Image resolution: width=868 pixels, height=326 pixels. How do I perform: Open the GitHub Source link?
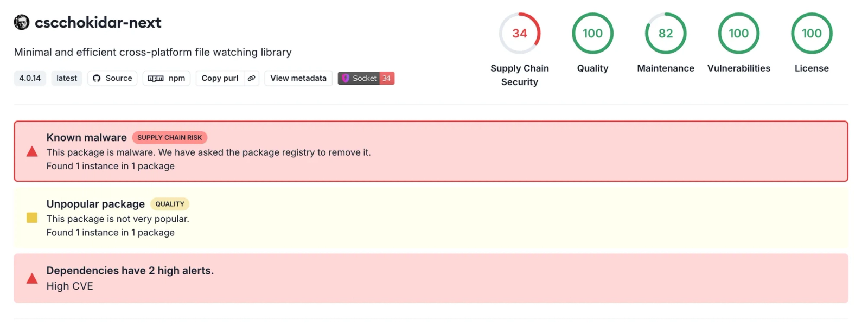pos(112,78)
